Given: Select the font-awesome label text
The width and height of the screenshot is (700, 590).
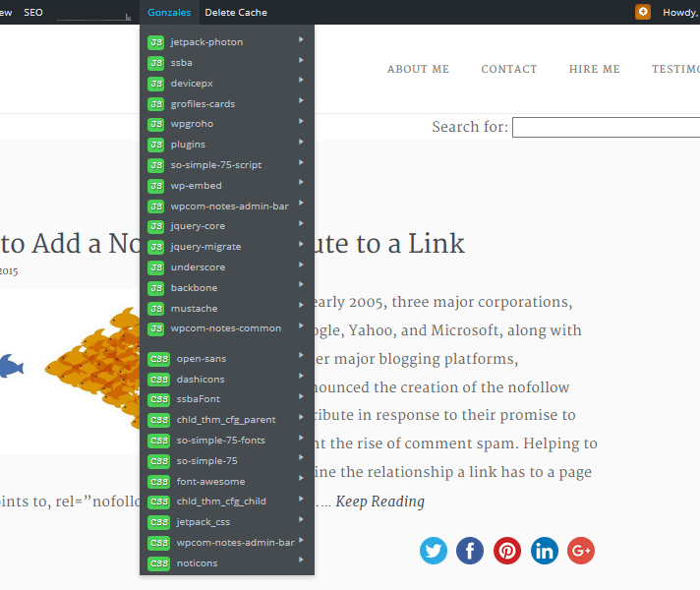Looking at the screenshot, I should (x=210, y=482).
